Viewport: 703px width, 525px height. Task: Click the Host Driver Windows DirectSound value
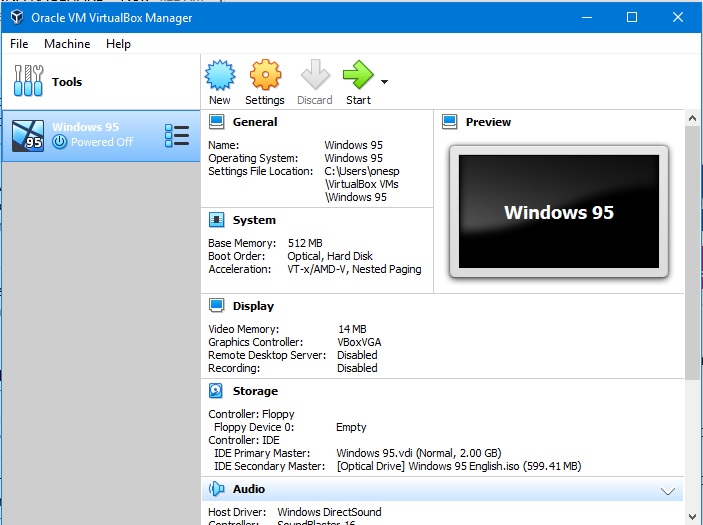[330, 512]
